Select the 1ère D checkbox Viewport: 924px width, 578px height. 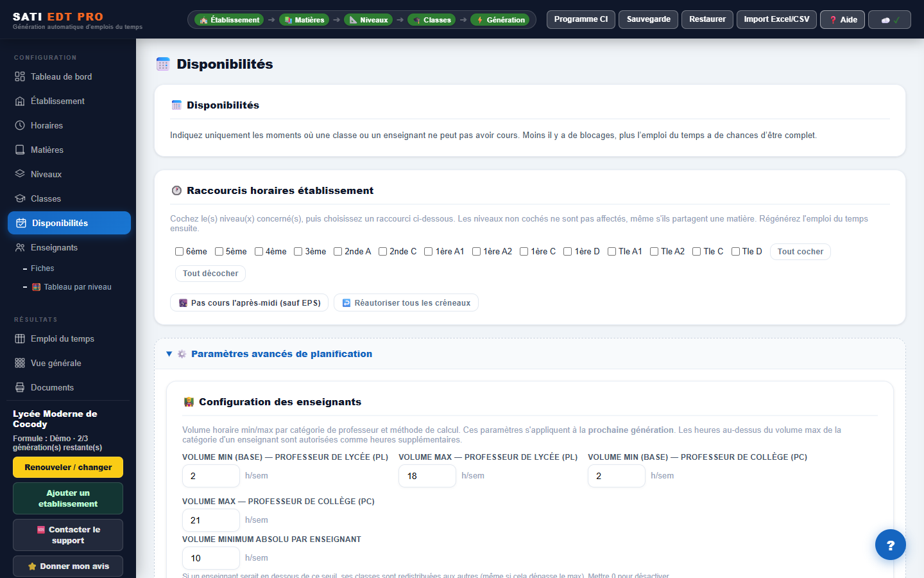tap(568, 251)
